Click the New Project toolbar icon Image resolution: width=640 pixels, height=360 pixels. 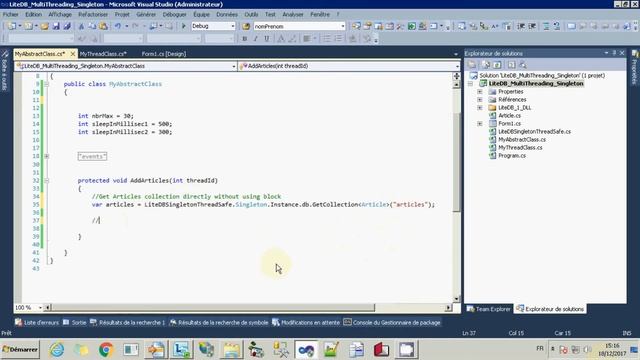click(x=11, y=26)
